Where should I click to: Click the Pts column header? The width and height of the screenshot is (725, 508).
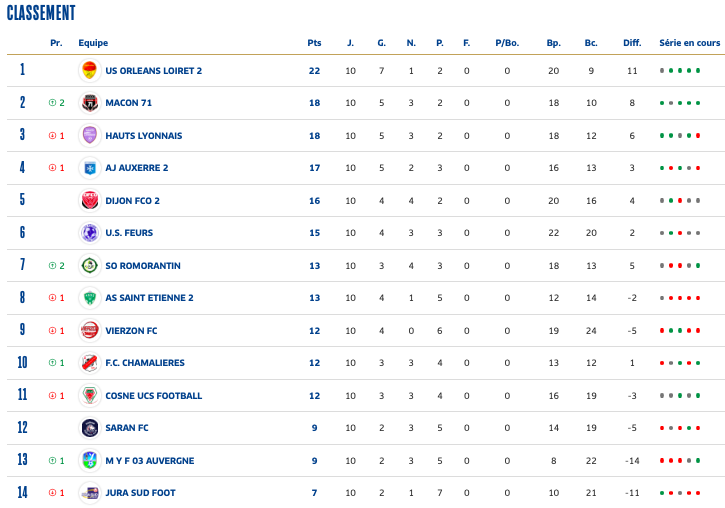tap(314, 43)
